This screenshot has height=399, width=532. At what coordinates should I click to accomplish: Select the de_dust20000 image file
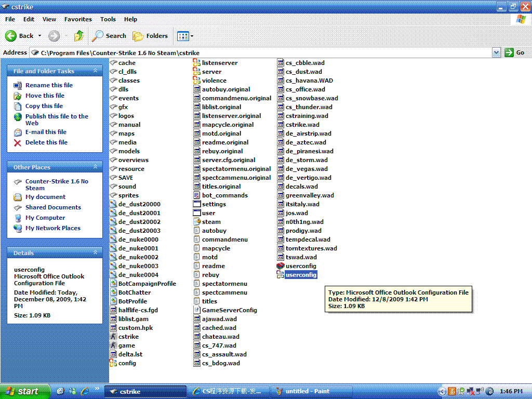click(114, 204)
